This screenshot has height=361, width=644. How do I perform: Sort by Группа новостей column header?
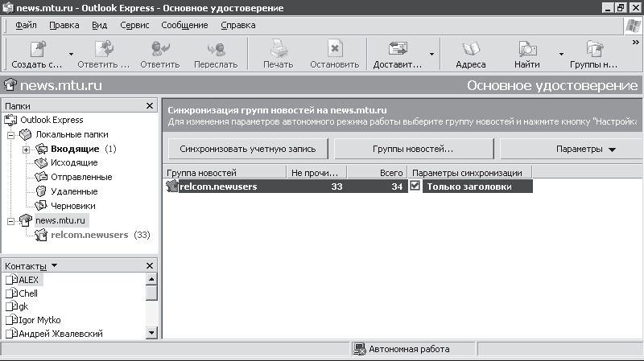coord(225,172)
